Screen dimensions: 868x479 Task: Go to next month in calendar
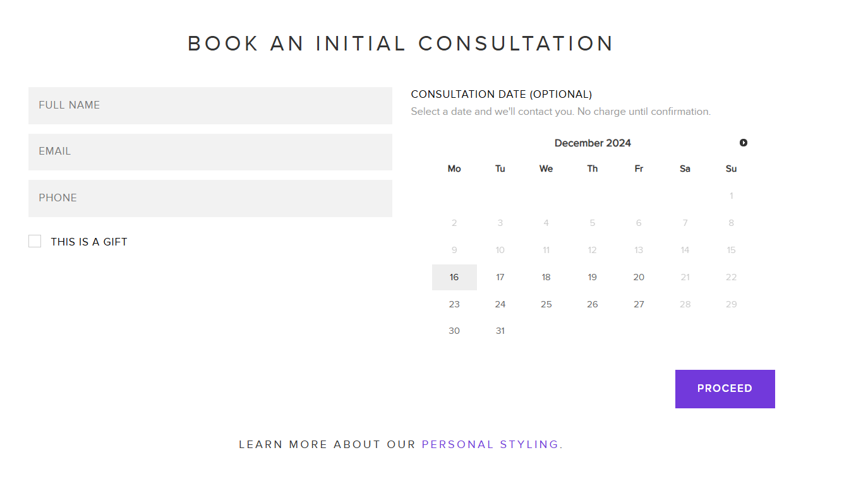[744, 143]
